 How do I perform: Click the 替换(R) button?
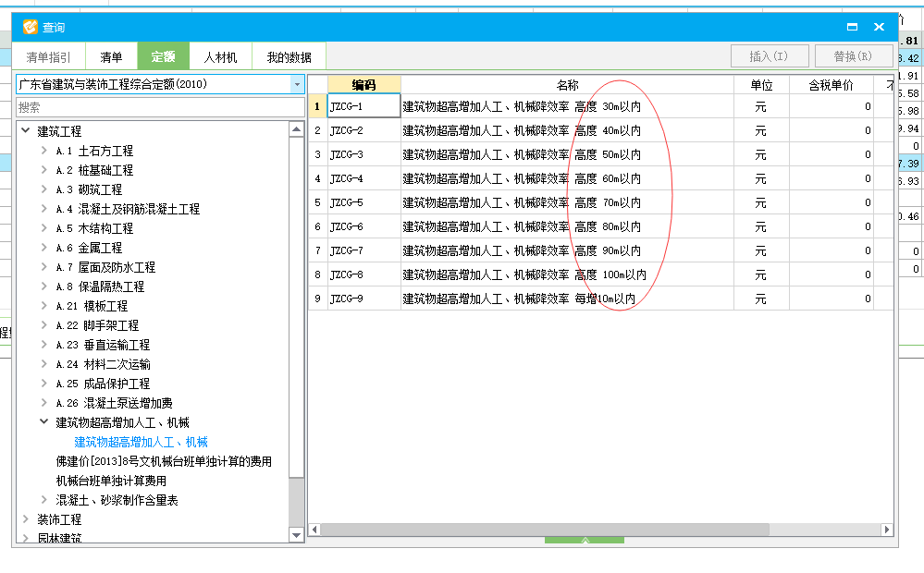(853, 56)
